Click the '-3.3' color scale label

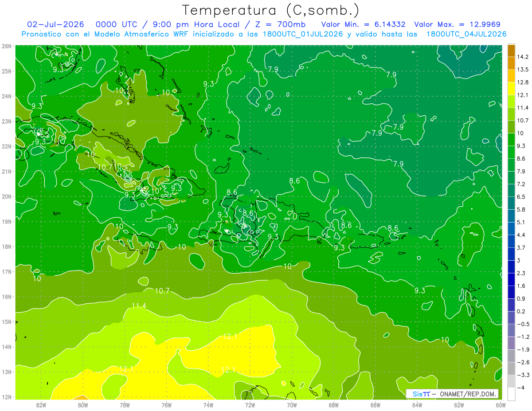tap(523, 375)
